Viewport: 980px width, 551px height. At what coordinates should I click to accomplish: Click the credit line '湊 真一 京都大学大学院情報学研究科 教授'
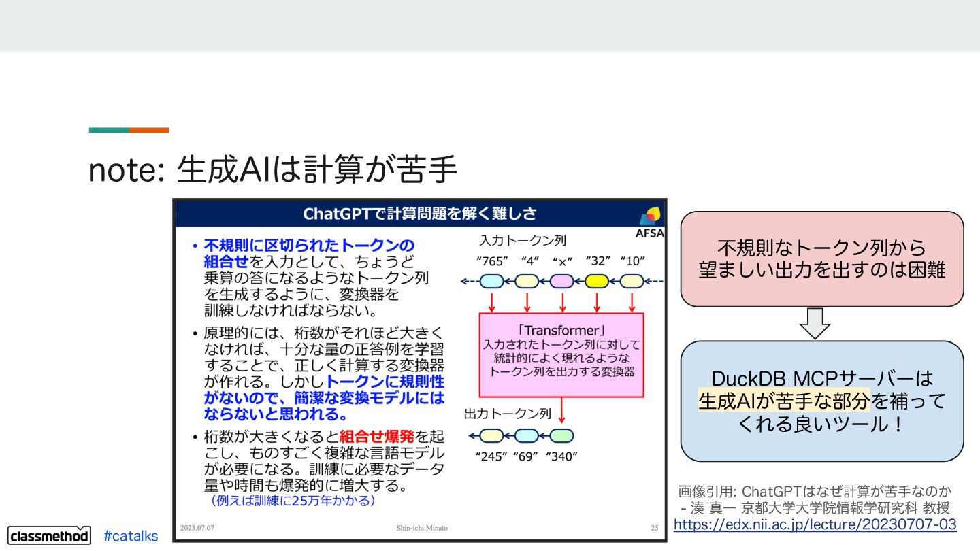tap(821, 508)
